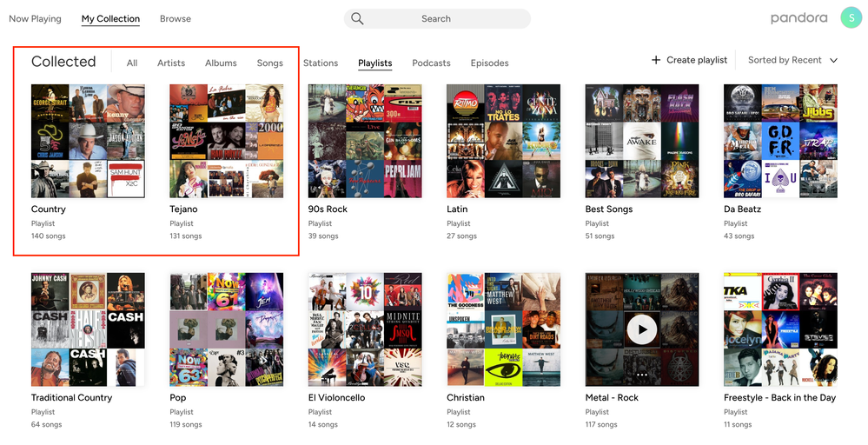Filter collection by Artists

(x=171, y=63)
